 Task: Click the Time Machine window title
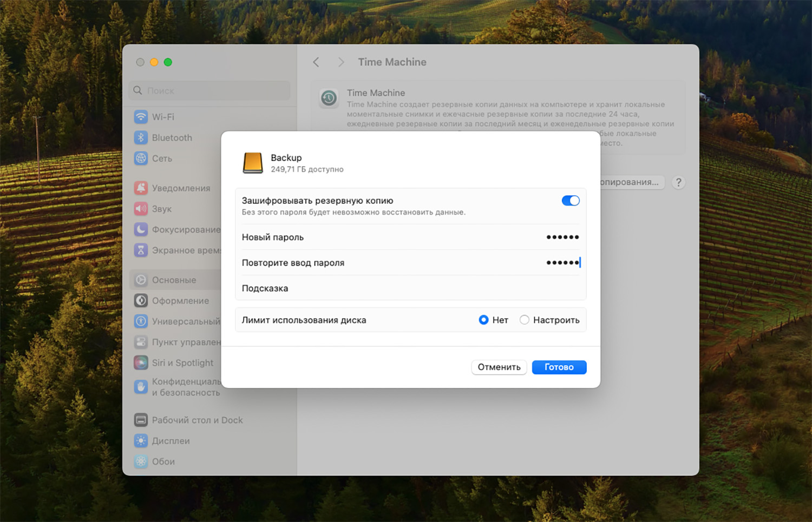click(392, 62)
